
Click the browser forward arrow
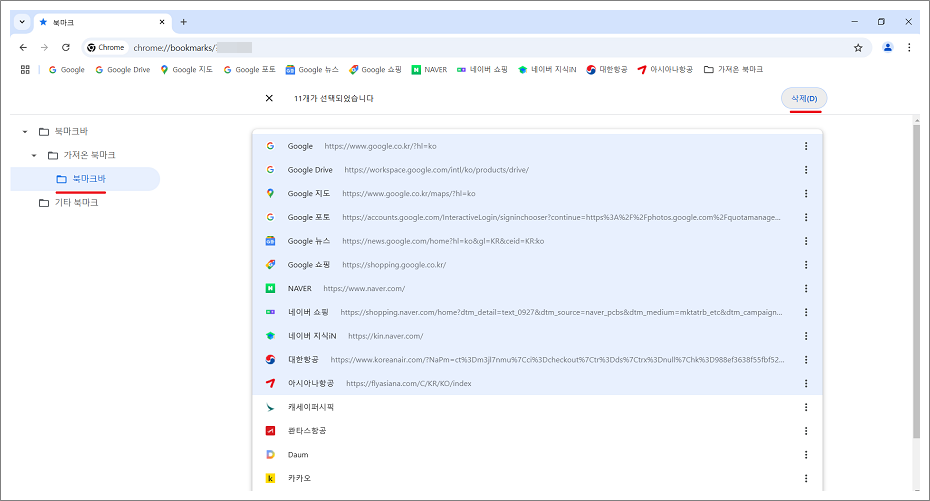click(44, 47)
